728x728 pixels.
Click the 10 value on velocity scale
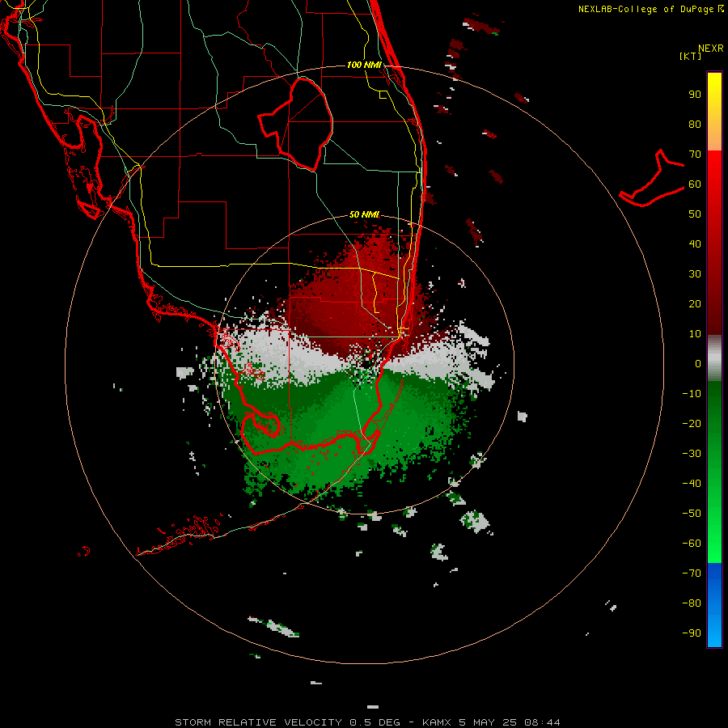pyautogui.click(x=695, y=334)
